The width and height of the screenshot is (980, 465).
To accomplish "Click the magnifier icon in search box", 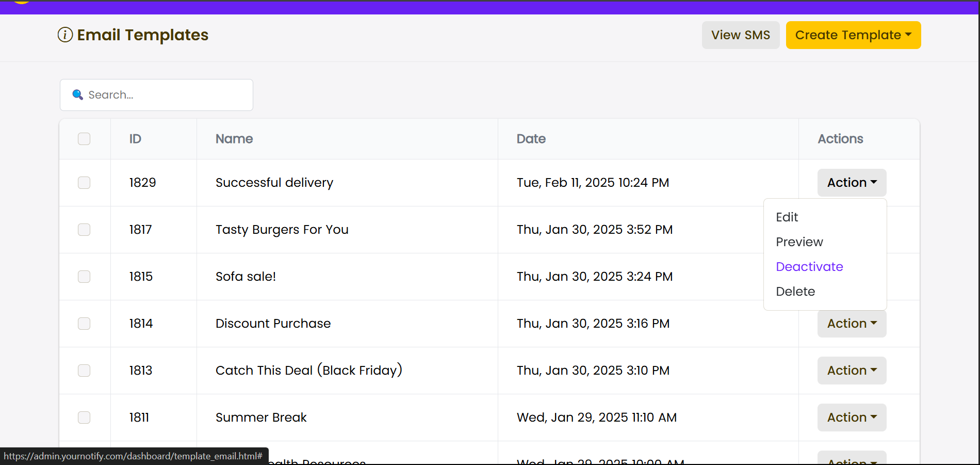I will click(77, 94).
